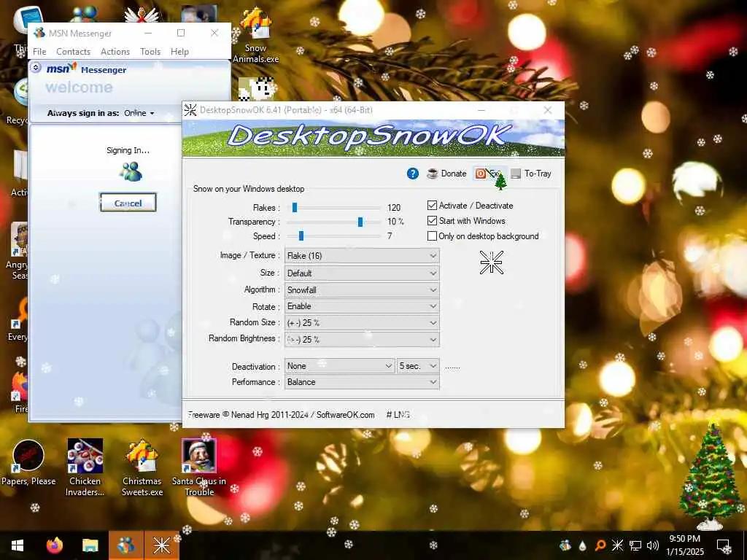Adjust the Flakes slider handle

pyautogui.click(x=295, y=207)
